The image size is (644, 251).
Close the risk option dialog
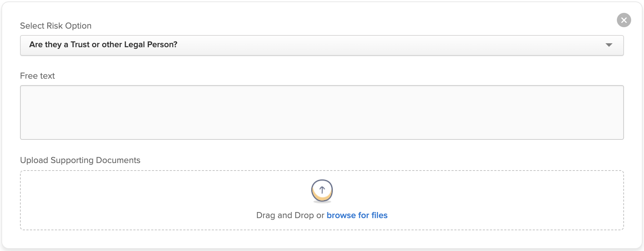click(x=624, y=20)
